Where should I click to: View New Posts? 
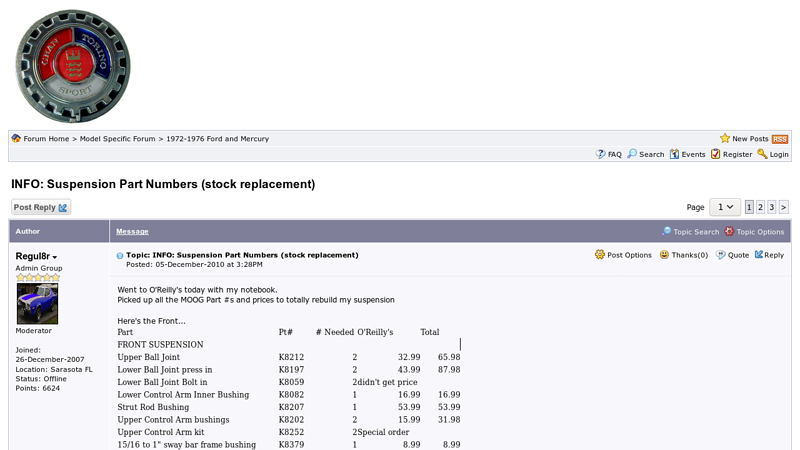749,139
